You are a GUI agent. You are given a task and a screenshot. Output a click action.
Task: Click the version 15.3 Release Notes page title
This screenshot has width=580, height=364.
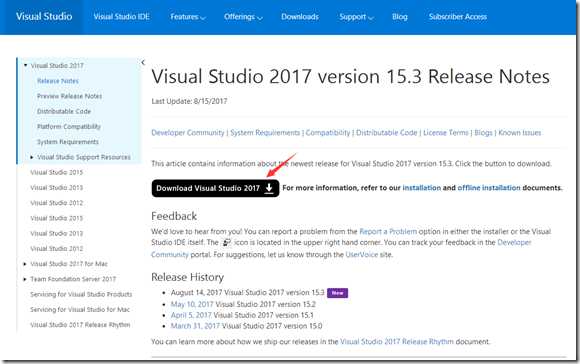[x=350, y=77]
